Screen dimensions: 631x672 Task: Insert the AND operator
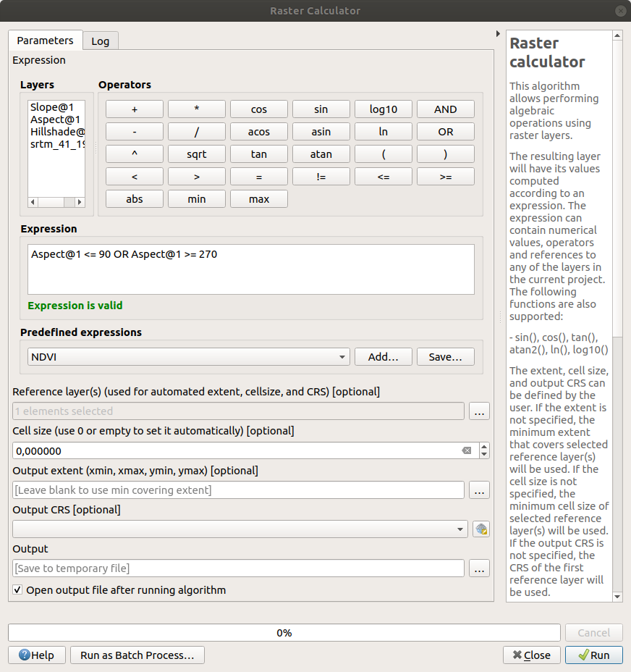tap(445, 109)
